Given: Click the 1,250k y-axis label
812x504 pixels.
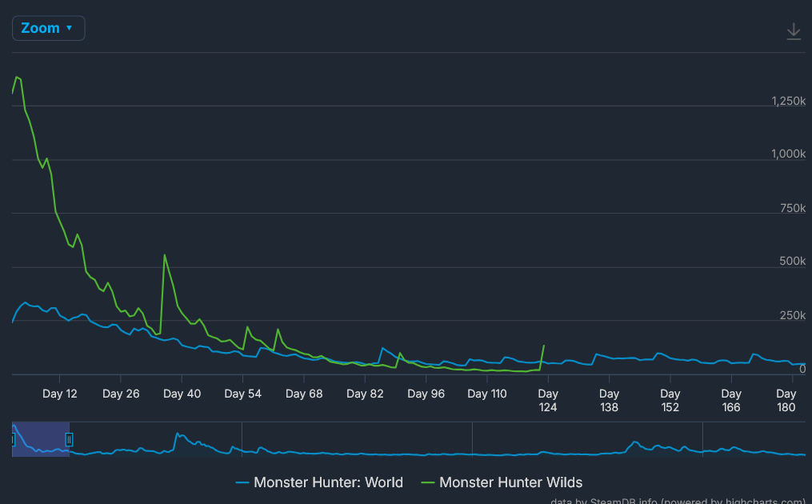Looking at the screenshot, I should pos(788,101).
